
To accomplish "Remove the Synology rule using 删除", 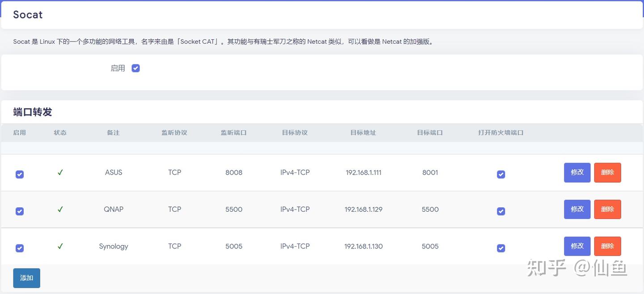I will (x=607, y=246).
